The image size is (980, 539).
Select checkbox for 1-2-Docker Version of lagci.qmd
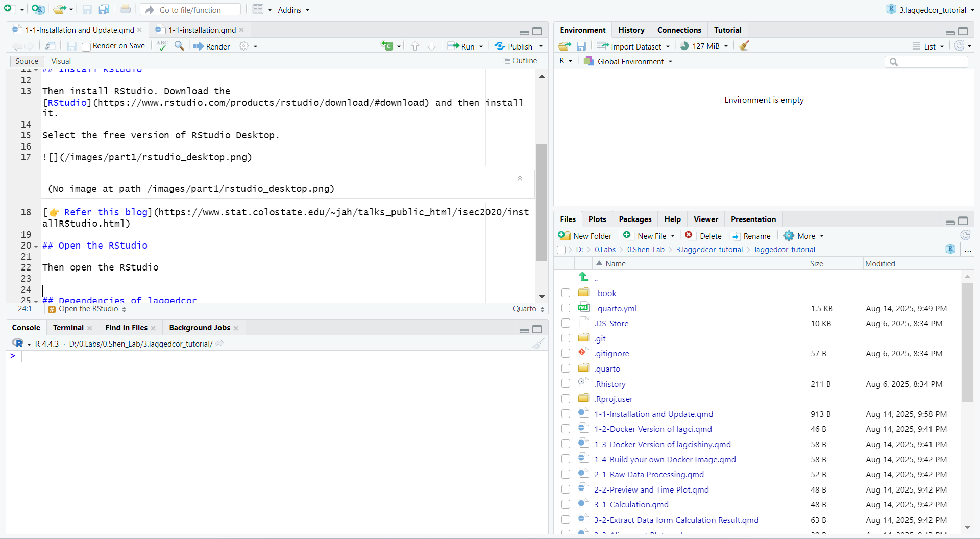tap(566, 429)
